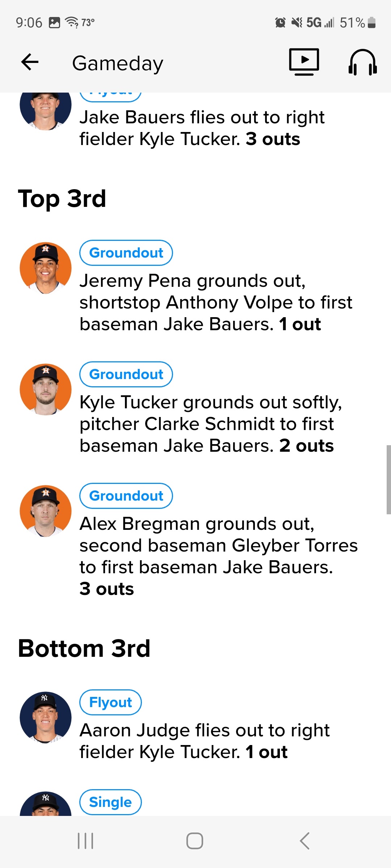Tap the Top 3rd inning heading
The width and height of the screenshot is (391, 868).
(x=62, y=199)
